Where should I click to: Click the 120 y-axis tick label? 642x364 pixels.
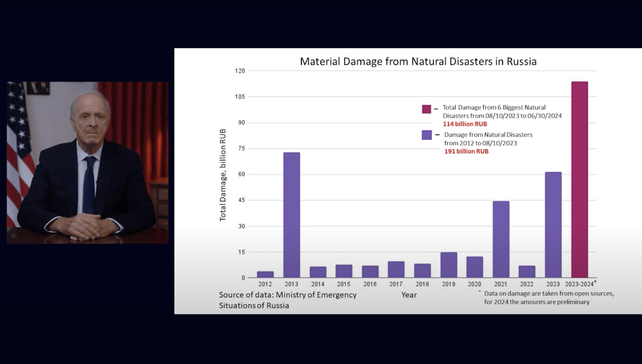240,71
